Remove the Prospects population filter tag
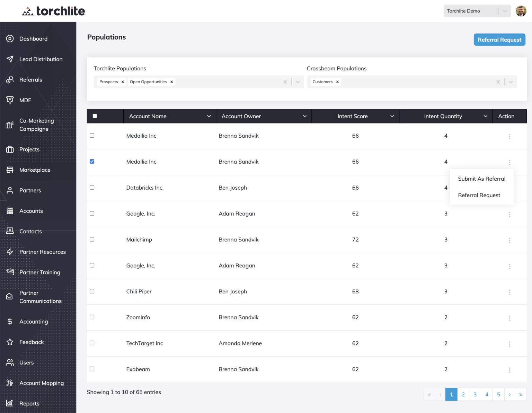Screen dimensions: 532x413 (x=123, y=81)
